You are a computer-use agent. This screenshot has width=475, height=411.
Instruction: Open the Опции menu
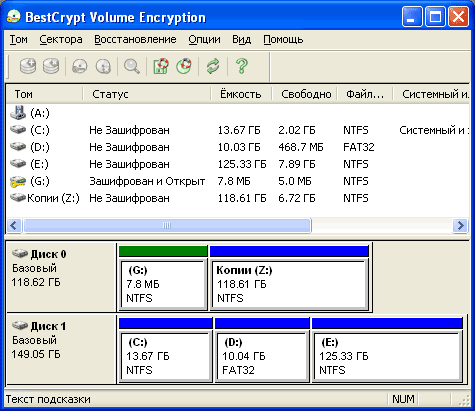click(204, 40)
